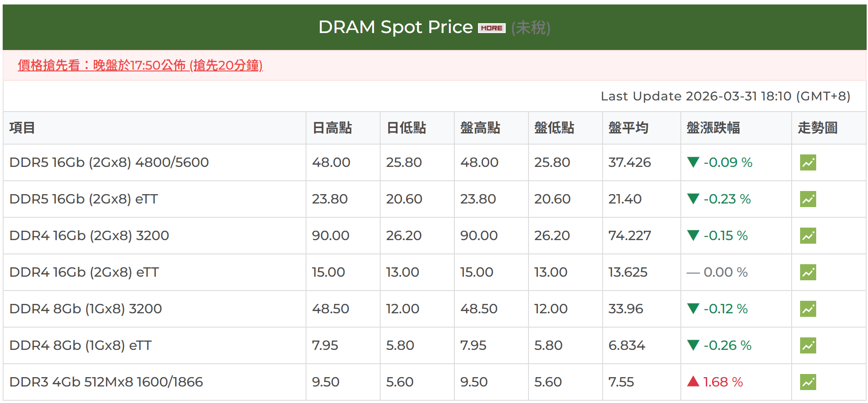Screen dimensions: 868x403
Task: Open the red early price preview link
Action: [x=140, y=66]
